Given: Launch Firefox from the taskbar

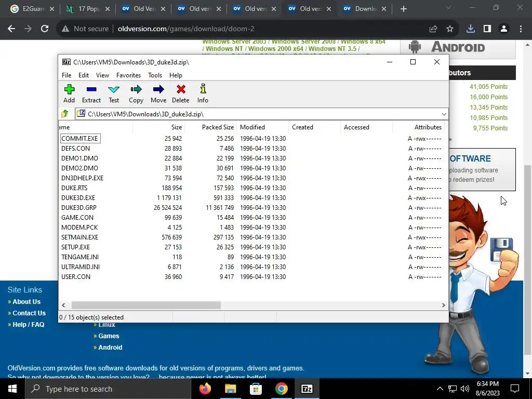Looking at the screenshot, I should 205,389.
